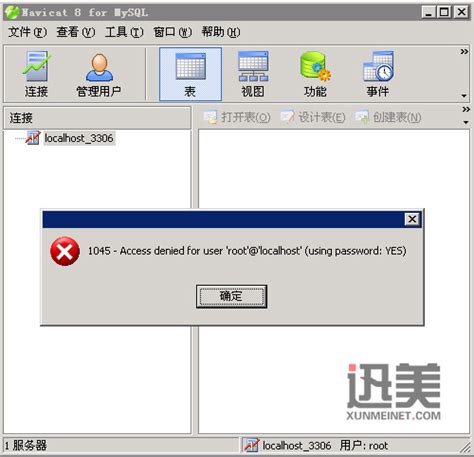Select the 表 tables toolbar icon
The height and width of the screenshot is (457, 474).
[x=190, y=74]
